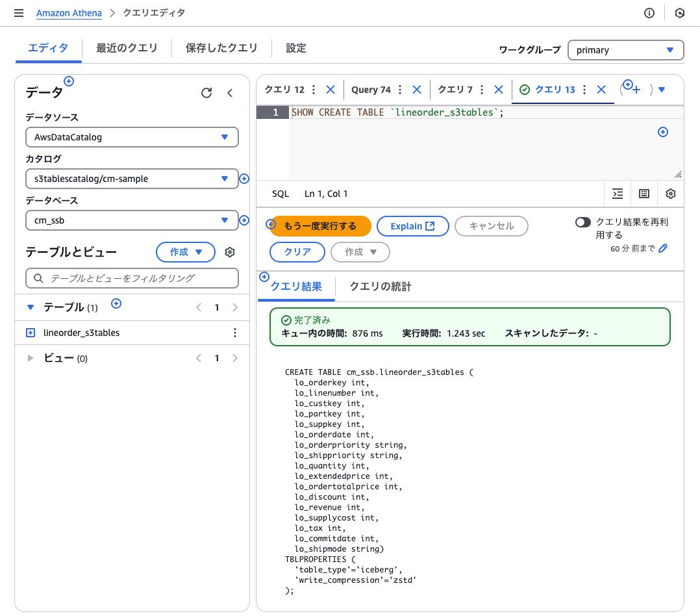Open the 作成 dropdown in tables section
Image resolution: width=700 pixels, height=616 pixels.
(186, 252)
